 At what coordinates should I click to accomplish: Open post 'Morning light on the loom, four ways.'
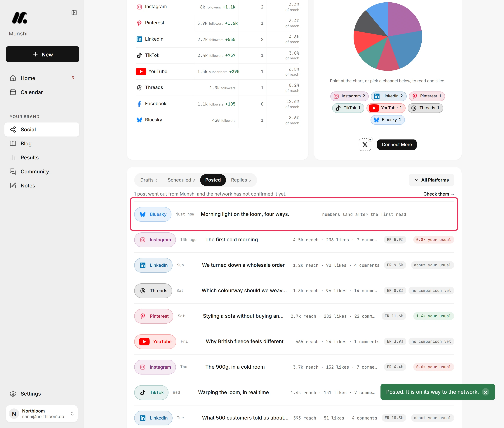pos(245,214)
